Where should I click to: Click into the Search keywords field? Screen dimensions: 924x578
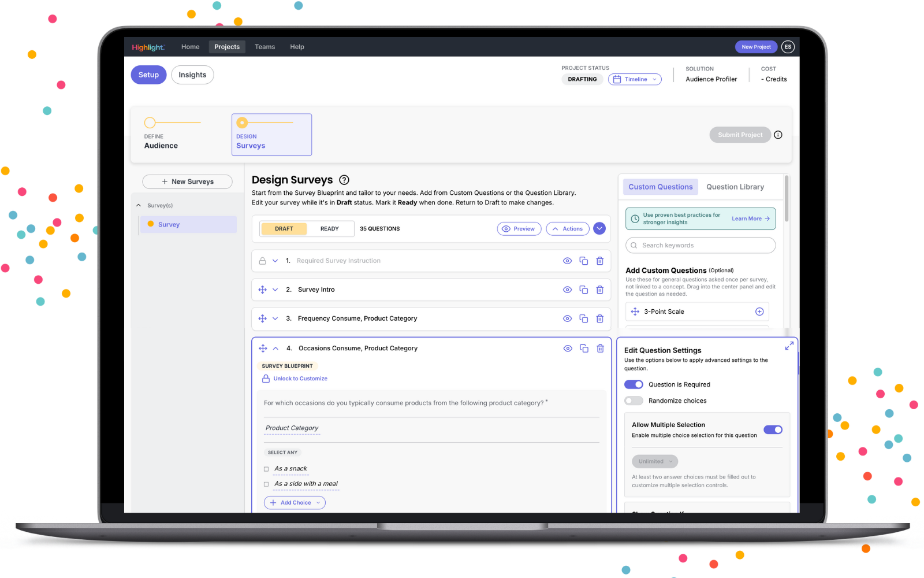tap(700, 245)
